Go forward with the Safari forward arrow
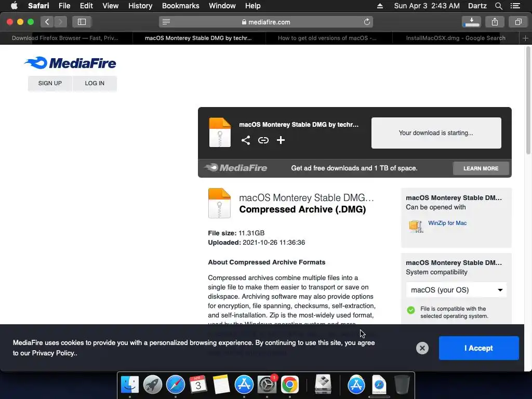The width and height of the screenshot is (532, 399). [x=60, y=22]
